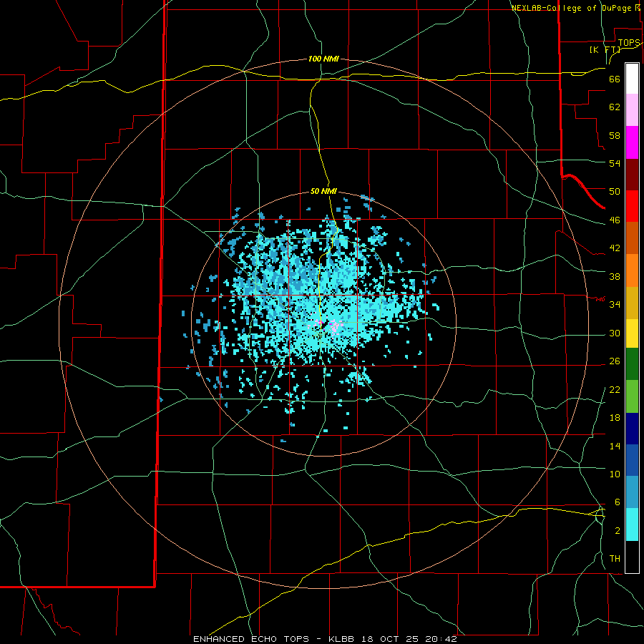Click the legend value 14
Viewport: 644px width, 644px height.
615,446
